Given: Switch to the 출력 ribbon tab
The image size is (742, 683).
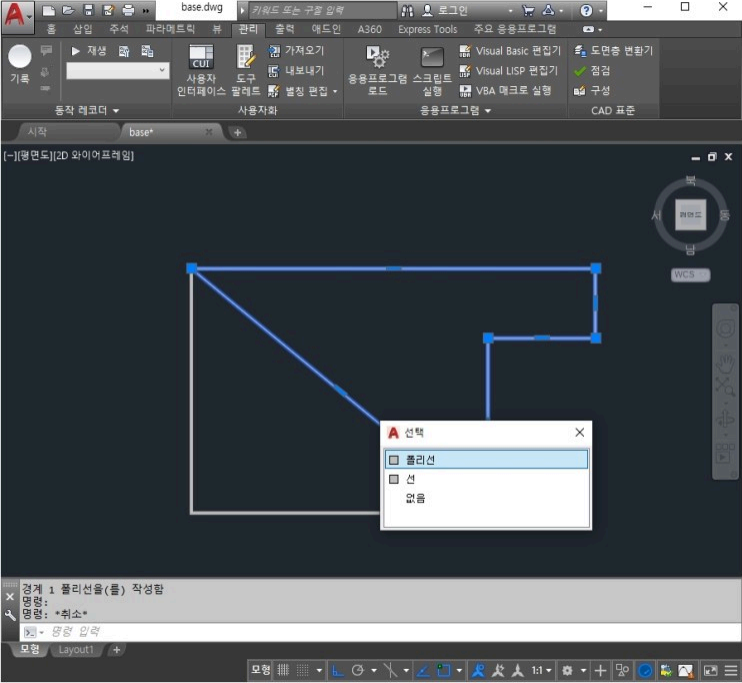Looking at the screenshot, I should click(x=285, y=29).
